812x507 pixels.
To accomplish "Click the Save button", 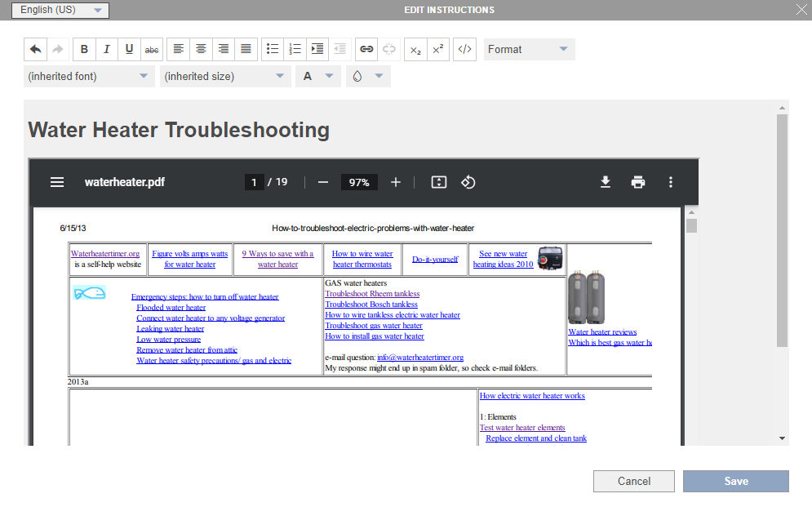I will click(x=735, y=481).
